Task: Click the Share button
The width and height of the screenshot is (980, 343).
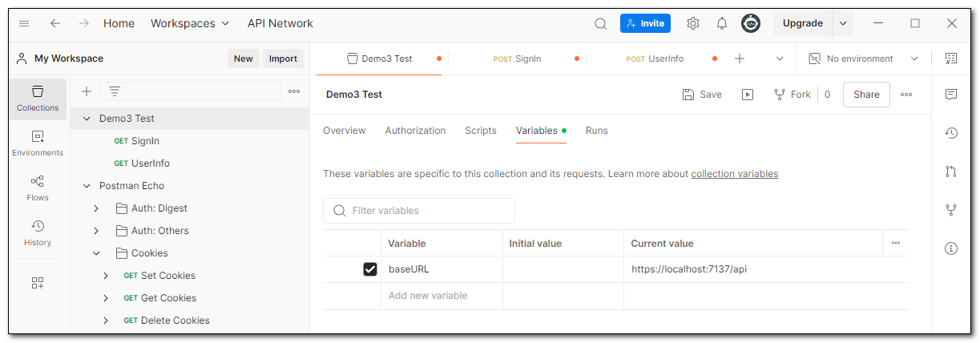Action: tap(866, 95)
